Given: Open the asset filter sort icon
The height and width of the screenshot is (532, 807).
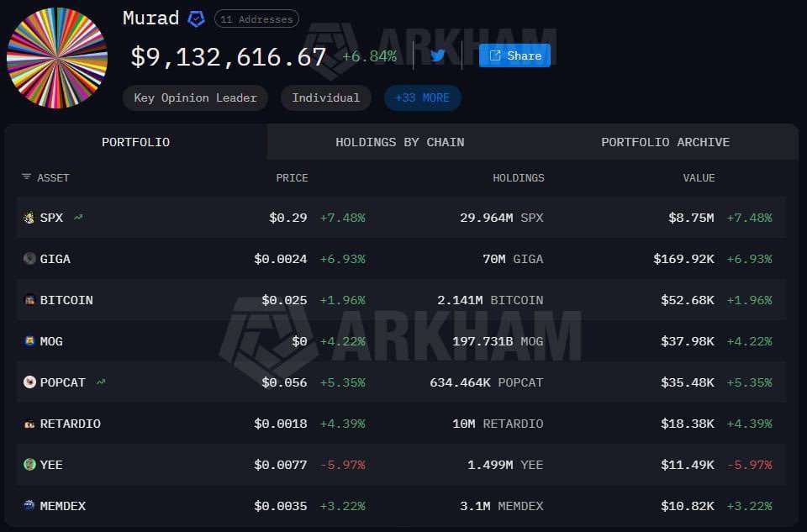Looking at the screenshot, I should pos(26,177).
